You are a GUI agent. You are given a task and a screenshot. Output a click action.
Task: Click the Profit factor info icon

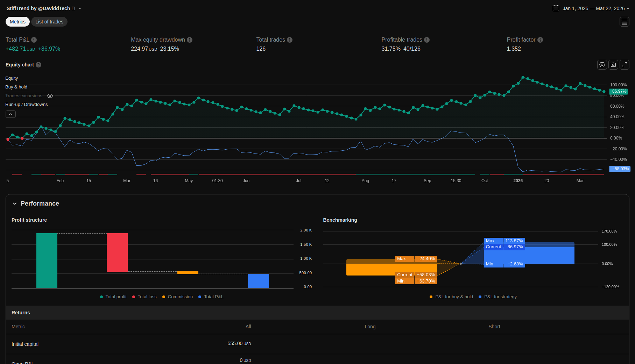(540, 40)
